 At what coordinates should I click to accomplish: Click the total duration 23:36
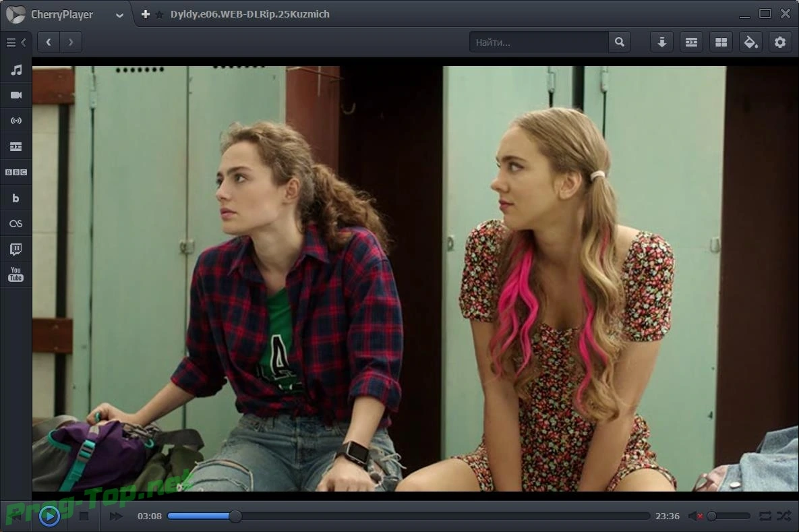click(x=668, y=516)
